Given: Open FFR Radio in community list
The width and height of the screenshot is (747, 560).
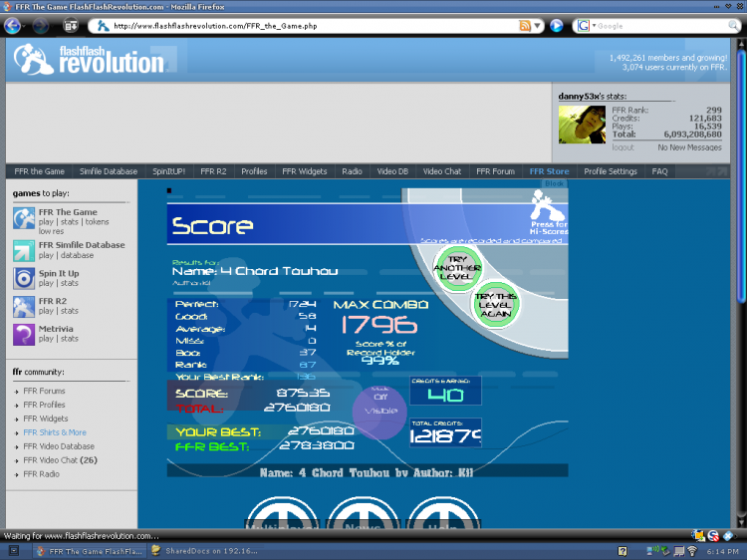Looking at the screenshot, I should [x=42, y=473].
